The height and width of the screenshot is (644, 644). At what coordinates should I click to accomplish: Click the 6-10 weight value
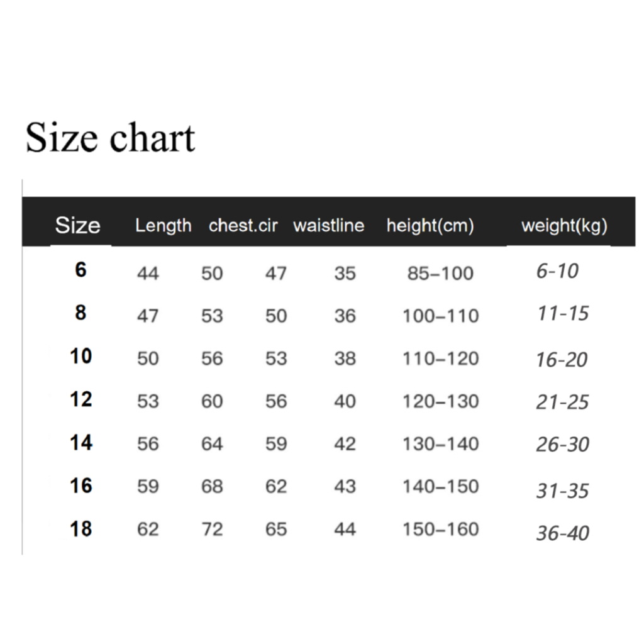557,271
